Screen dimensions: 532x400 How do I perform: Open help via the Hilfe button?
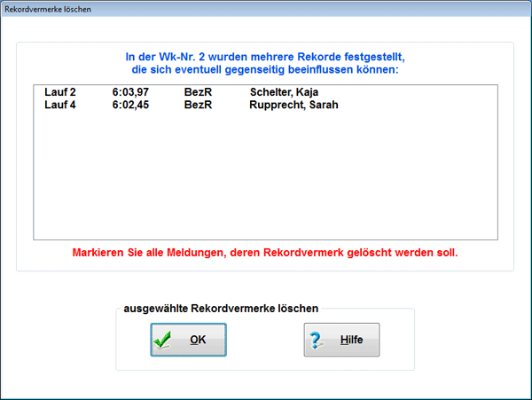(341, 341)
